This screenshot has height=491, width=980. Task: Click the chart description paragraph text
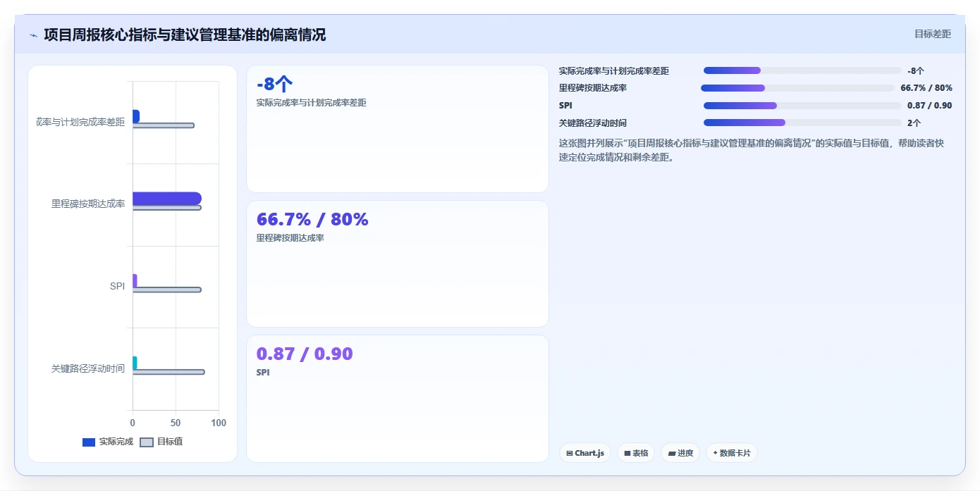tap(752, 150)
